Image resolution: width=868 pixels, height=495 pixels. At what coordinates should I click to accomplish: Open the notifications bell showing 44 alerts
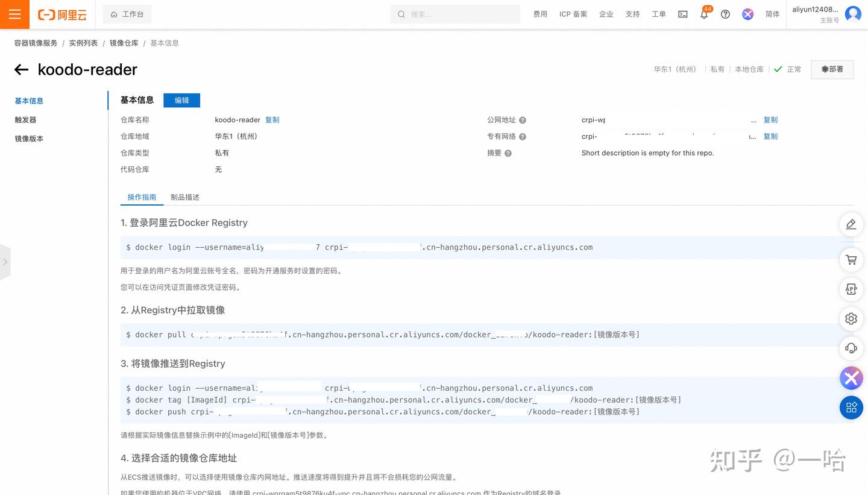(703, 14)
